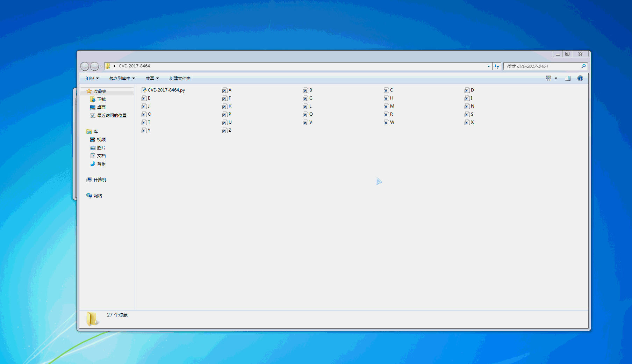Minimize the Explorer window
632x364 pixels.
558,54
